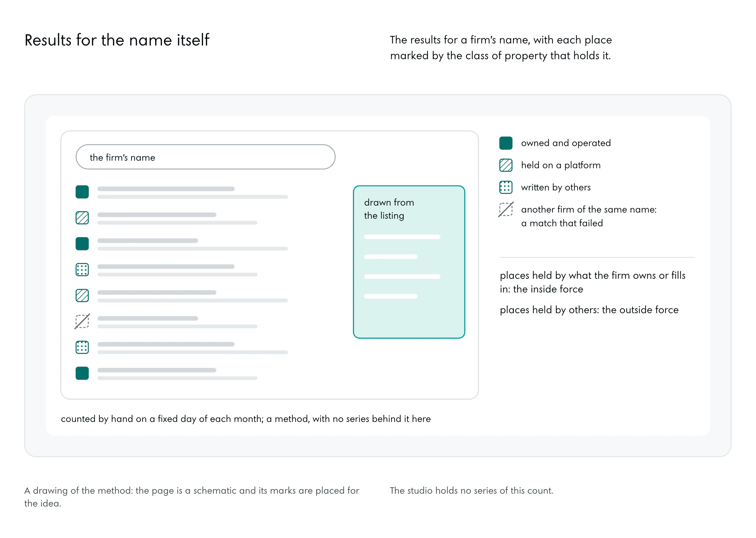Click the "Results for the name itself" heading

point(117,40)
